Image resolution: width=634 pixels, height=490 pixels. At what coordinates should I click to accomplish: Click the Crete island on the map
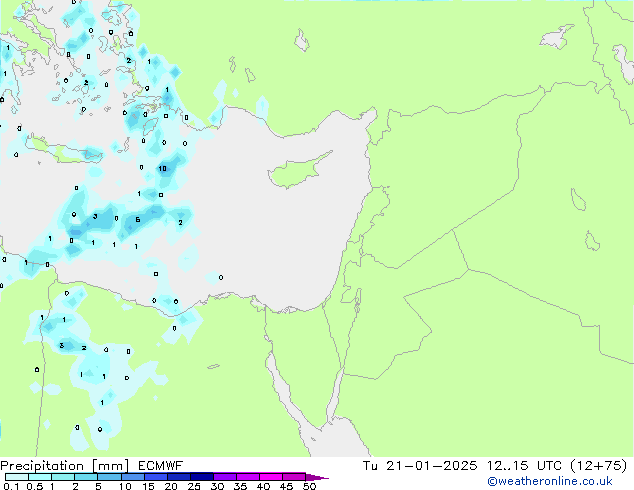click(x=65, y=150)
